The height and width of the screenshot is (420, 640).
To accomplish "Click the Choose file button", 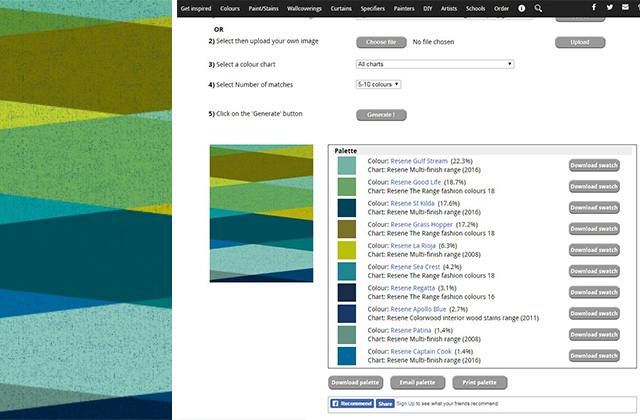I will click(381, 42).
